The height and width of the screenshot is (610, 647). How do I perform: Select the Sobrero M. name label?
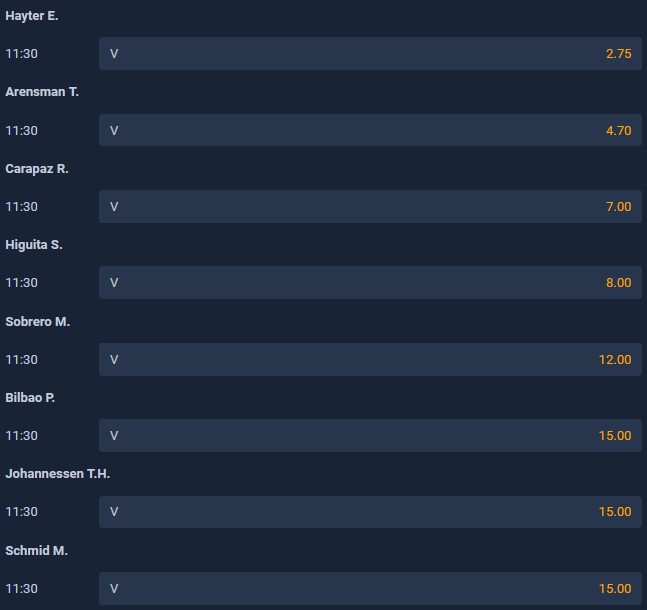click(38, 322)
